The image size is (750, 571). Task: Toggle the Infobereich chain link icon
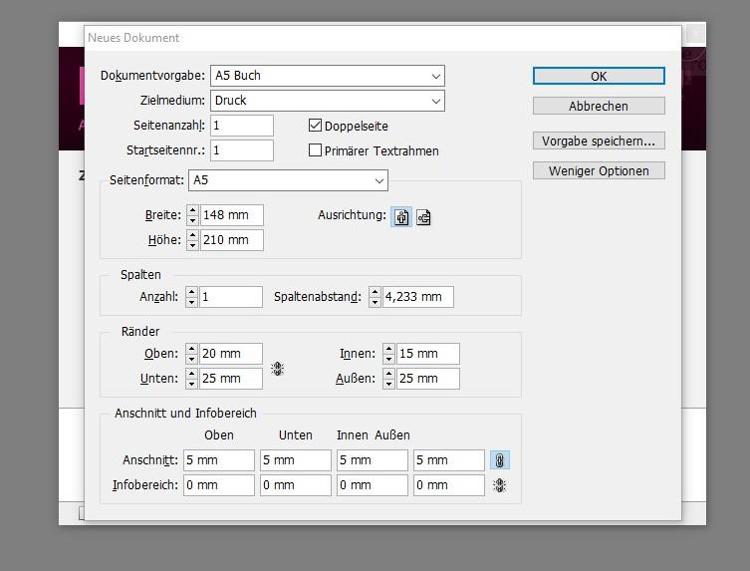pos(500,485)
